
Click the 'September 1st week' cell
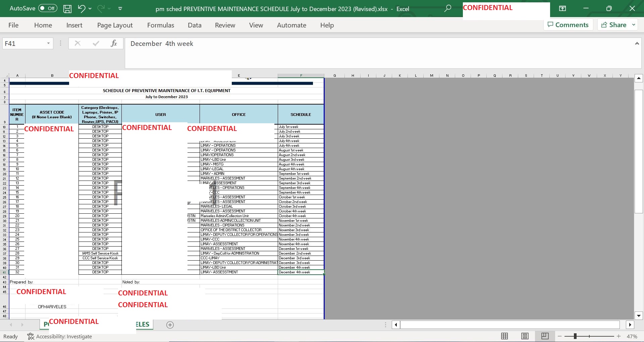coord(301,174)
